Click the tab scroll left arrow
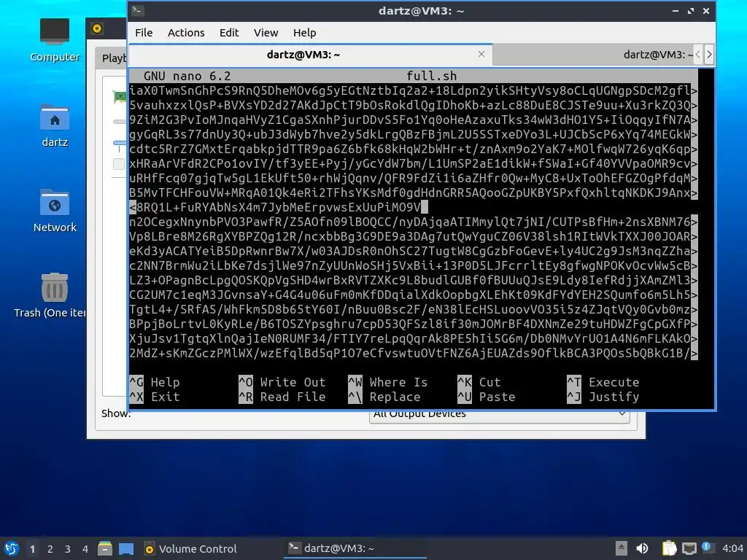Screen dimensions: 747x560 (x=698, y=54)
